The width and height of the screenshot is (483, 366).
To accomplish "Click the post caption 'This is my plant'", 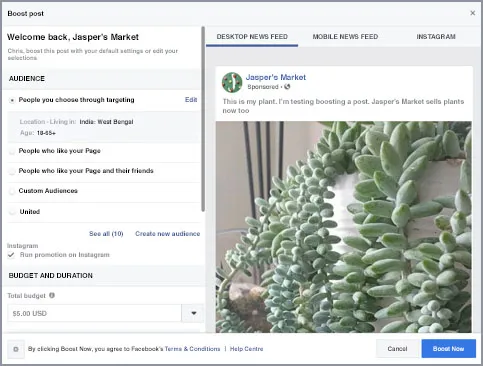I will [343, 106].
